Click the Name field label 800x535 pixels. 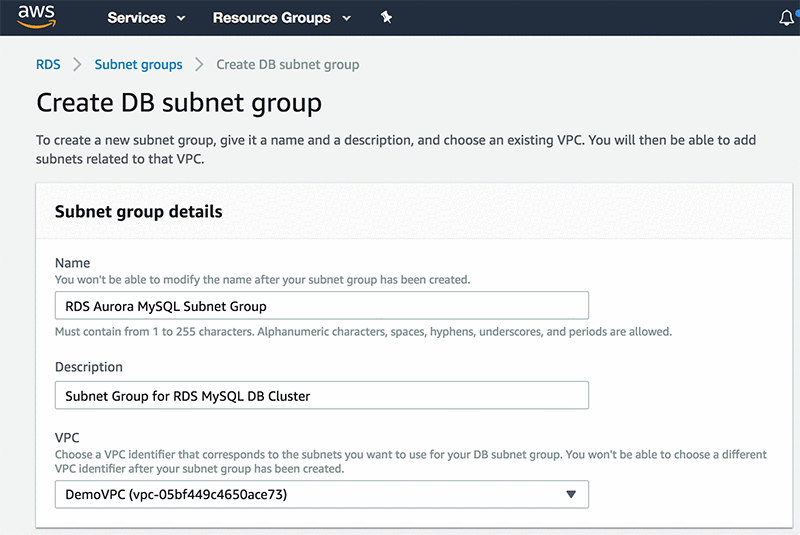point(72,263)
